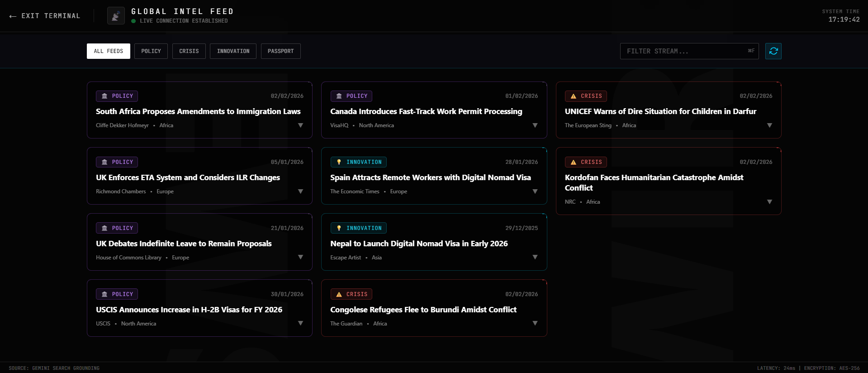The image size is (868, 373).
Task: Expand the Spain Digital Nomad Visa card
Action: [535, 191]
